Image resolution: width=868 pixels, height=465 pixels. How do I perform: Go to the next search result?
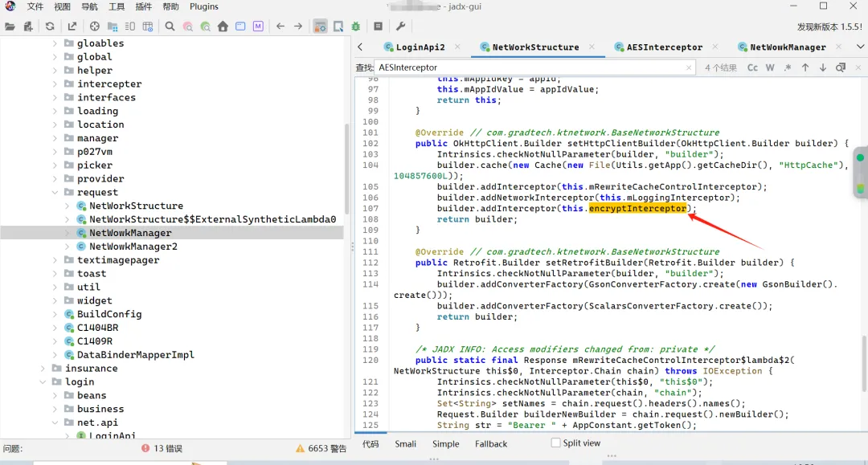(x=823, y=67)
